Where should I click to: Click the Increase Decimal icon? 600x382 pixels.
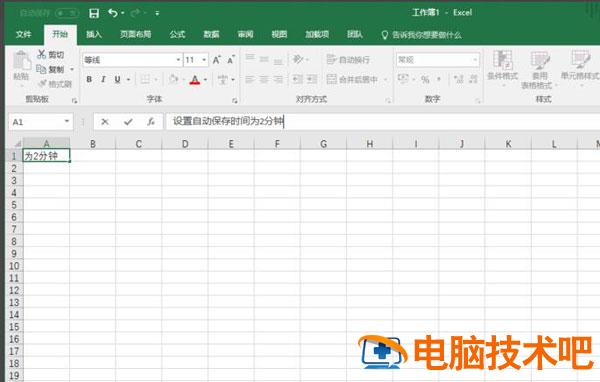pos(458,79)
